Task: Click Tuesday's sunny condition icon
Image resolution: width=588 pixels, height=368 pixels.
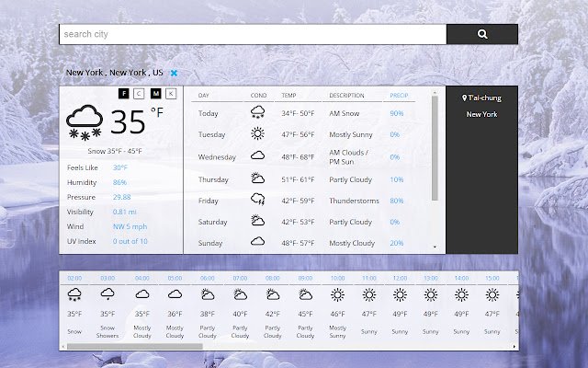Action: tap(257, 133)
